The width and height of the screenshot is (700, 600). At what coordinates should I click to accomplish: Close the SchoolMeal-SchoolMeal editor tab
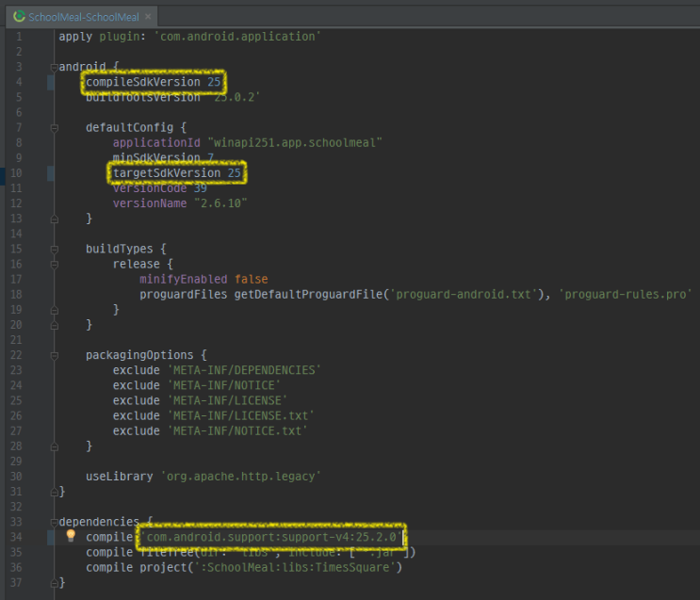[149, 17]
